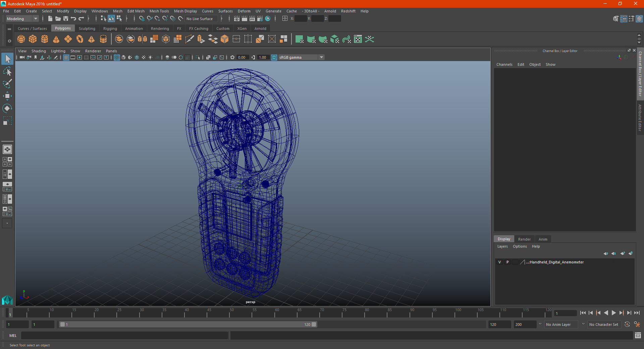This screenshot has width=644, height=349.
Task: Click the Undo arrow icon
Action: point(73,19)
